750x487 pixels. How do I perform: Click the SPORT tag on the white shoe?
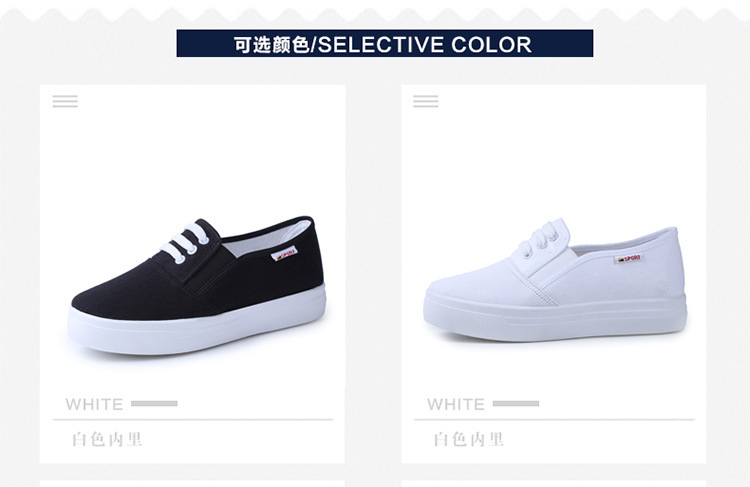[x=629, y=259]
